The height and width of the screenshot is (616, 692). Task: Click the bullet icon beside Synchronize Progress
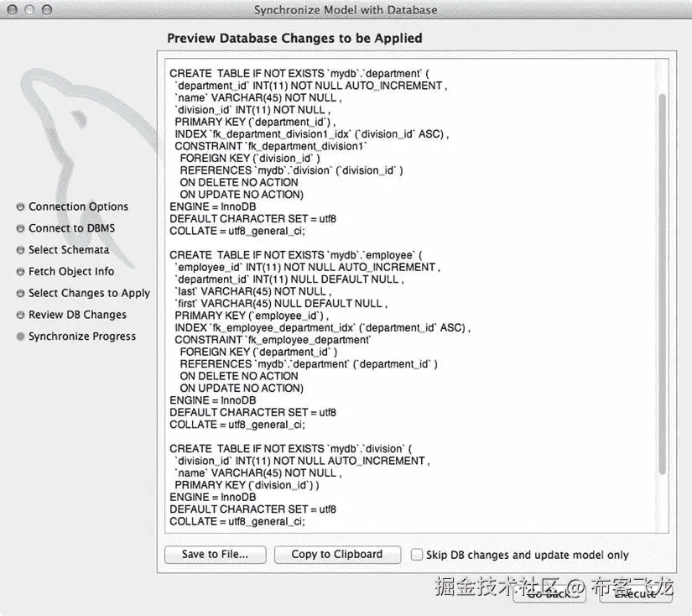[x=20, y=337]
